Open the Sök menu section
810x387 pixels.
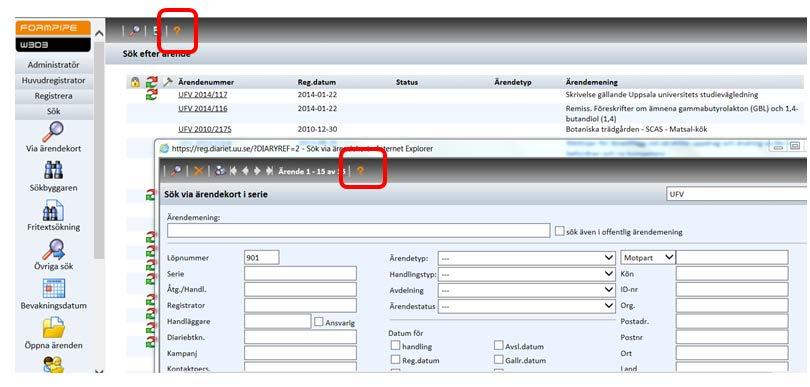(54, 112)
